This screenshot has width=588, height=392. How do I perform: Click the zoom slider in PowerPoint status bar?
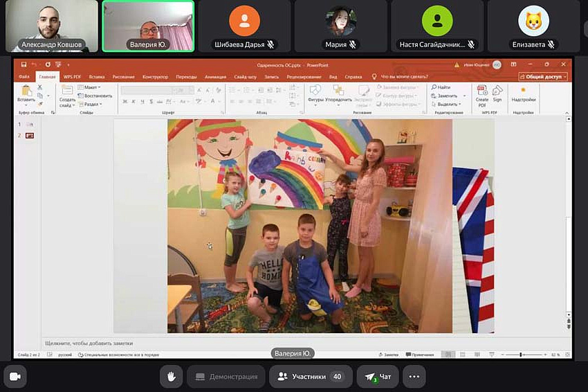[522, 355]
